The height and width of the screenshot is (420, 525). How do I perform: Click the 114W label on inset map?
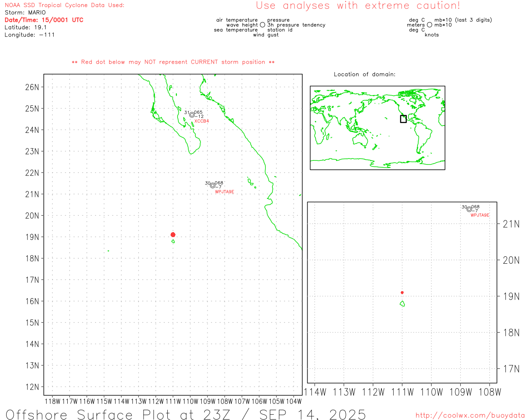pyautogui.click(x=315, y=392)
